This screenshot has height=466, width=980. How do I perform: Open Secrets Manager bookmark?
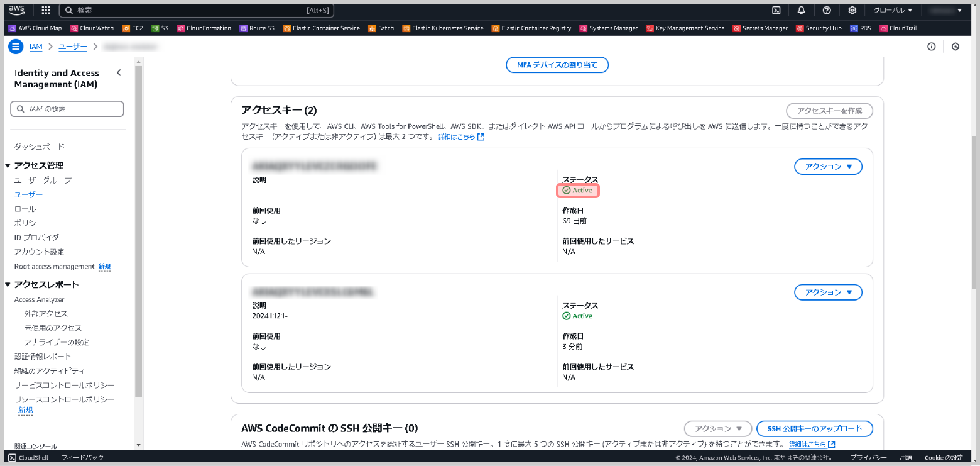tap(761, 28)
